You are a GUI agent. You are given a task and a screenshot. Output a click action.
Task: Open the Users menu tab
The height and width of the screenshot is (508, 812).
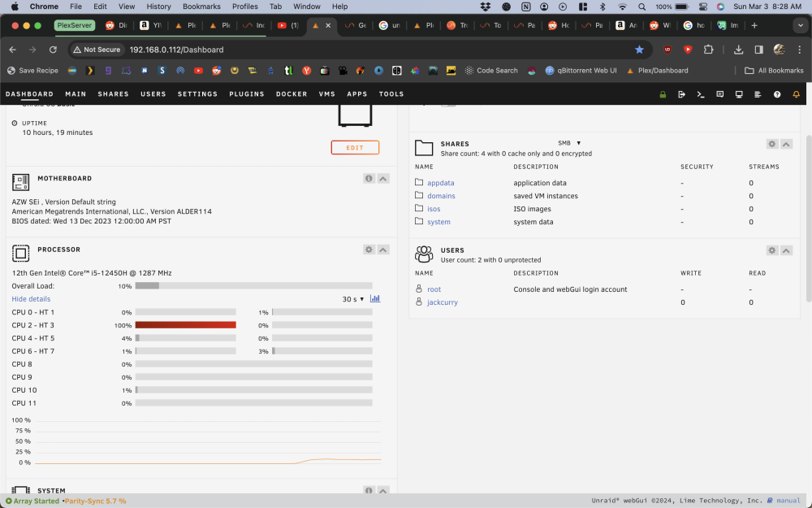[153, 93]
